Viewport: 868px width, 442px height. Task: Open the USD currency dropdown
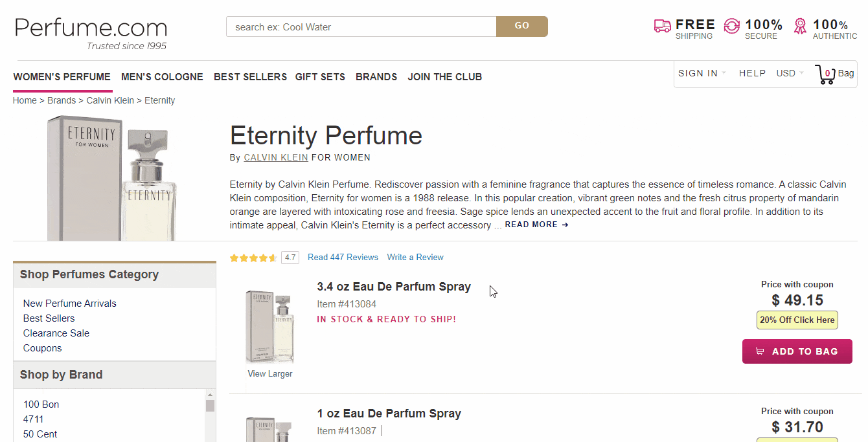click(790, 73)
